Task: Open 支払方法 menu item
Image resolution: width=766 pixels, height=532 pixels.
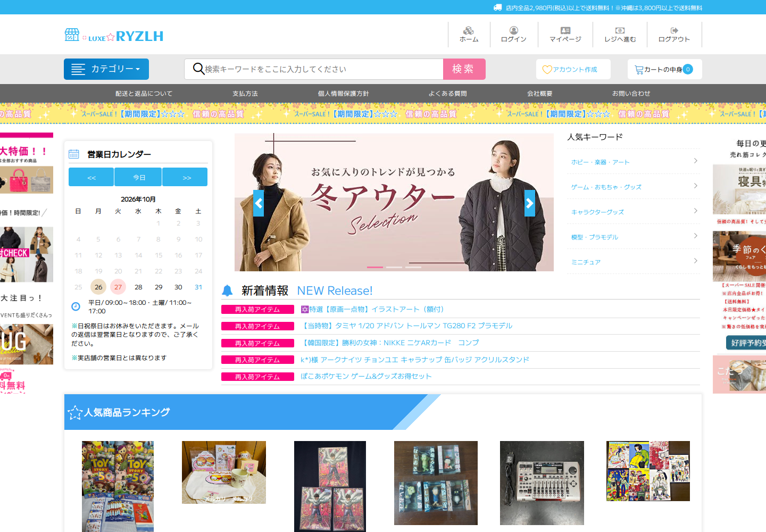Action: pyautogui.click(x=245, y=94)
